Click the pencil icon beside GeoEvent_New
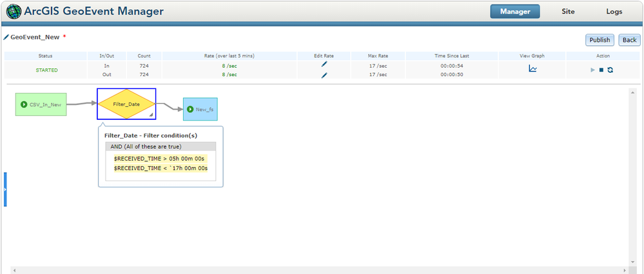Image resolution: width=644 pixels, height=274 pixels. (x=6, y=37)
